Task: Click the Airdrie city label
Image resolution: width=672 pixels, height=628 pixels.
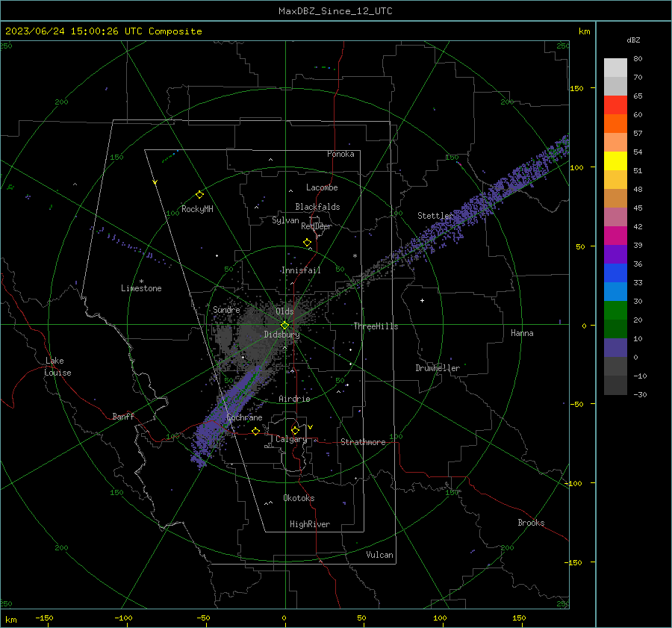Action: [294, 399]
